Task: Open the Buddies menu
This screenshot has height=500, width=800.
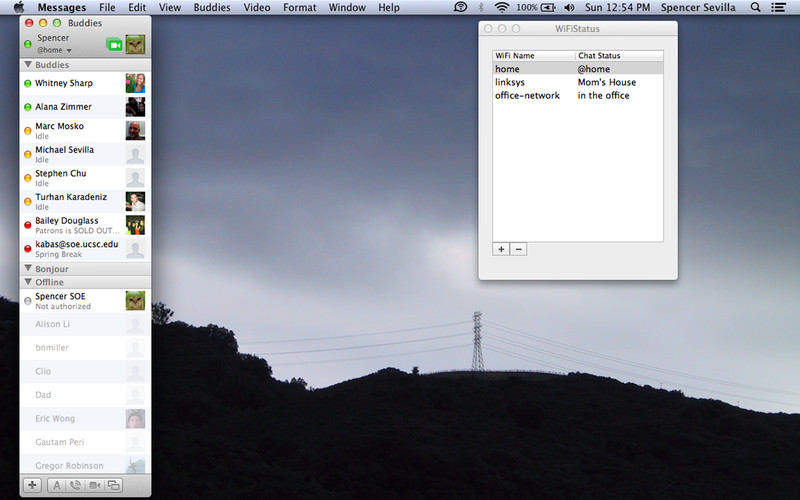Action: [x=212, y=7]
